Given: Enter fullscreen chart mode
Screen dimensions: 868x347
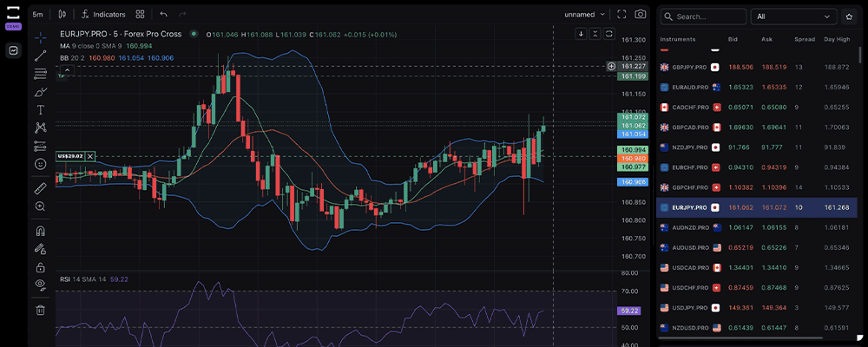Looking at the screenshot, I should 621,14.
